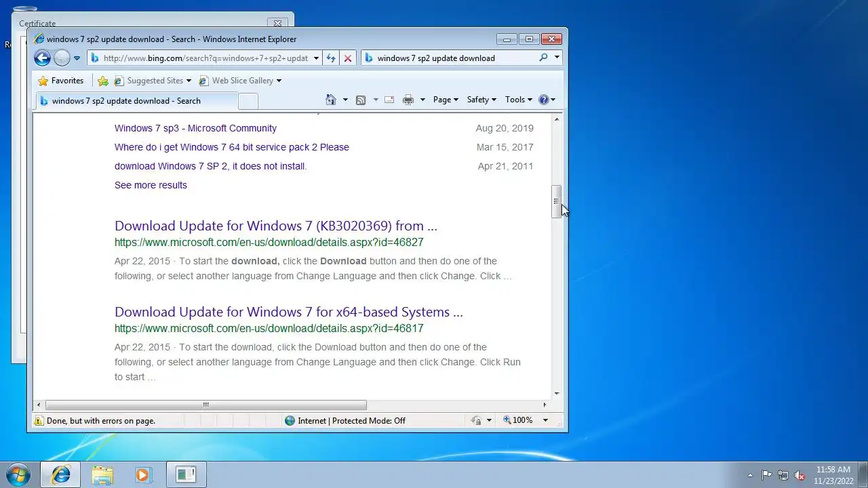Select the 'windows 7 sp2 update download - Search' tab
This screenshot has width=868, height=488.
tap(136, 101)
